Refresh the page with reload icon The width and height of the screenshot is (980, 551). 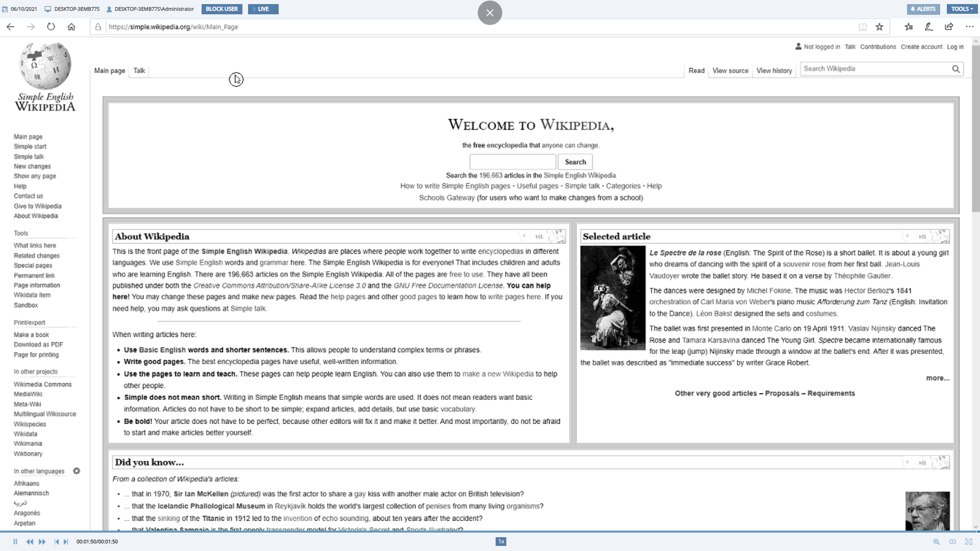pyautogui.click(x=51, y=27)
